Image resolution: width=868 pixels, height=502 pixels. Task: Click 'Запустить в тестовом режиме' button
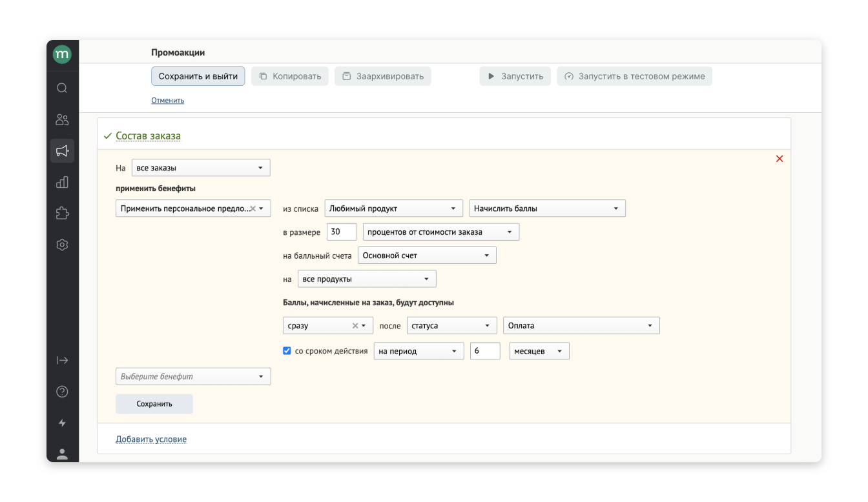(x=635, y=76)
